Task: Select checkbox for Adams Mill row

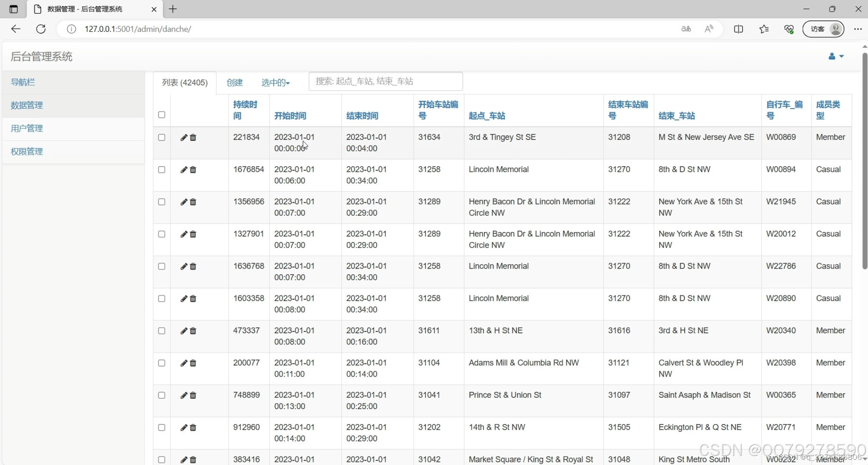Action: pyautogui.click(x=161, y=363)
